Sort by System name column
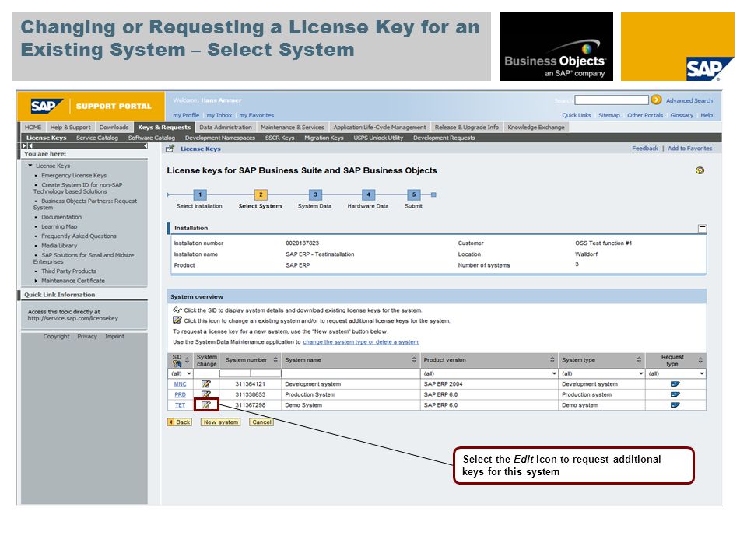Screen dimensions: 747x560 point(414,360)
